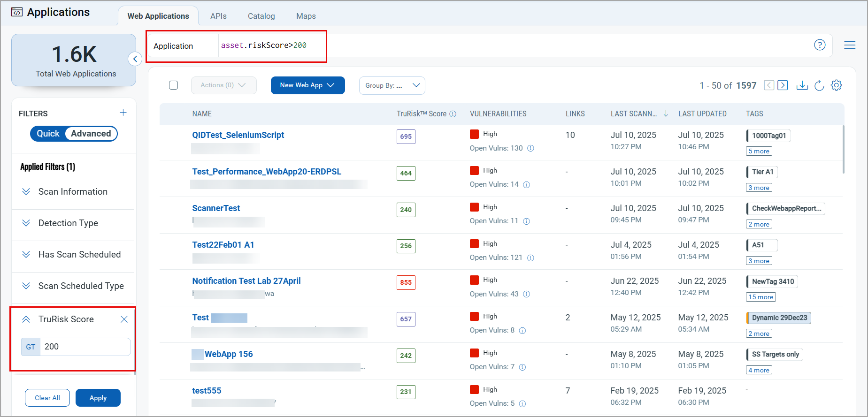Click the help question mark icon
The image size is (868, 417).
819,45
